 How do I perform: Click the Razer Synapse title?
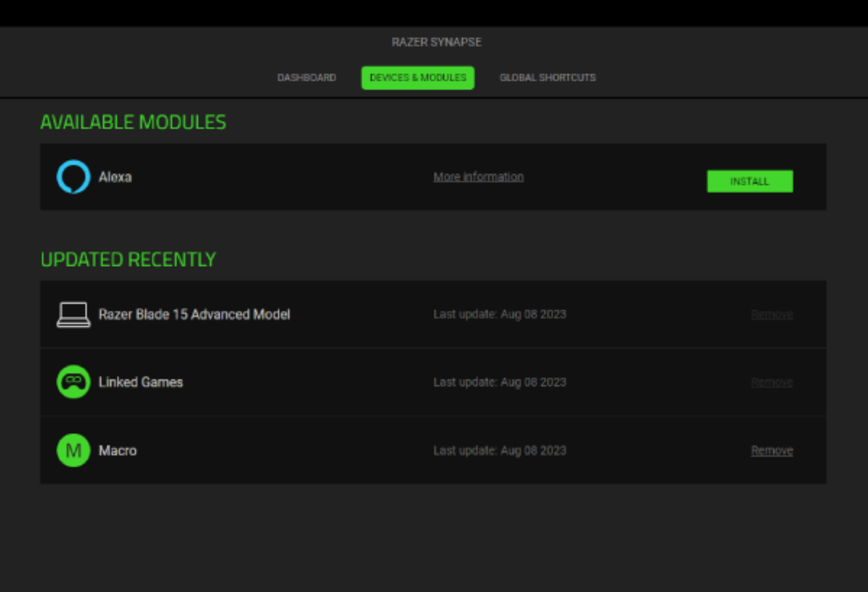[436, 42]
